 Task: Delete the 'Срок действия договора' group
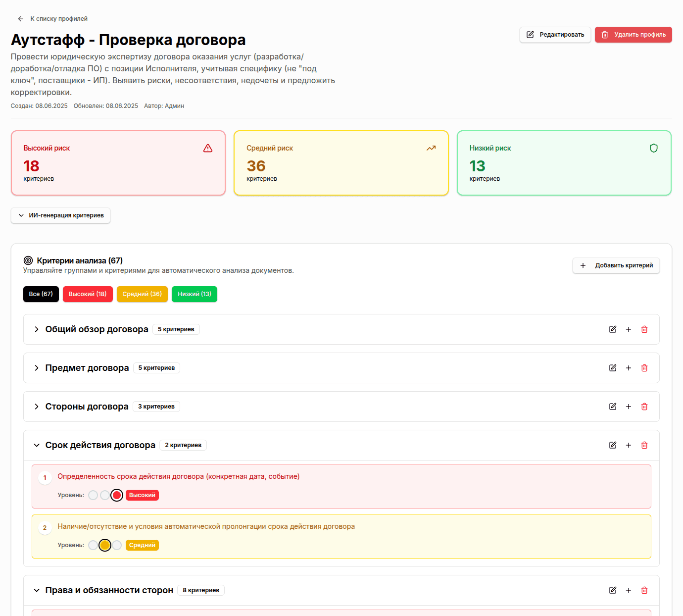pyautogui.click(x=644, y=445)
